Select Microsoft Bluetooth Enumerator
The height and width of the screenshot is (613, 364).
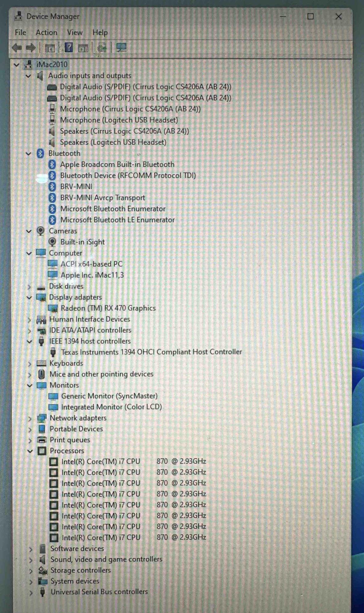(x=113, y=209)
